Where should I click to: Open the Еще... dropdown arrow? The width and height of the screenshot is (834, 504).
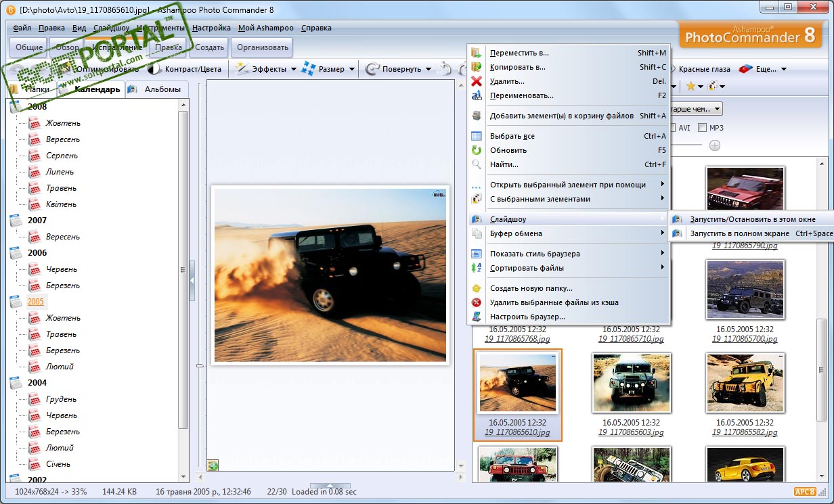click(783, 69)
